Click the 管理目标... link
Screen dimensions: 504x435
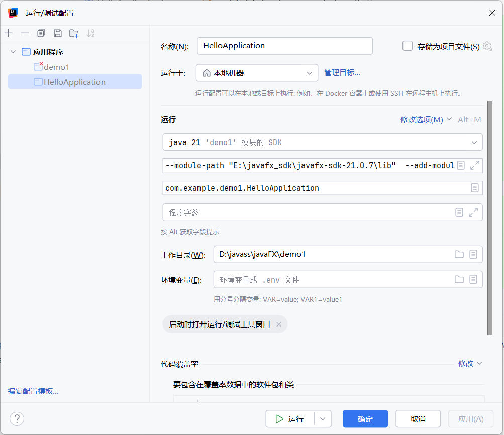coord(342,73)
